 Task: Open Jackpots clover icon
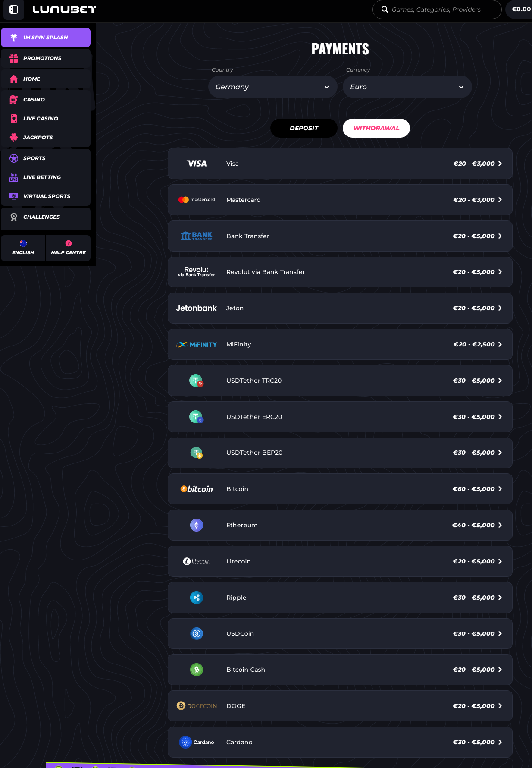(14, 138)
